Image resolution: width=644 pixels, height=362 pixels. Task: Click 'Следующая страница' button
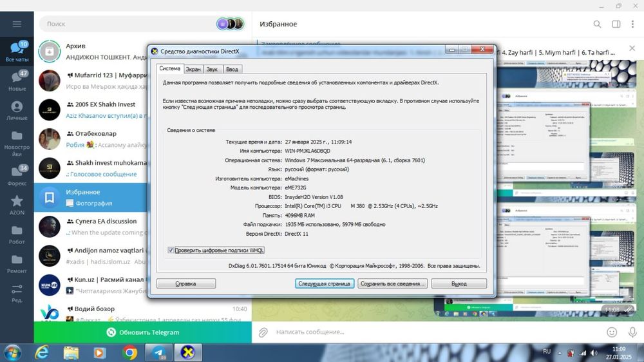click(x=325, y=283)
